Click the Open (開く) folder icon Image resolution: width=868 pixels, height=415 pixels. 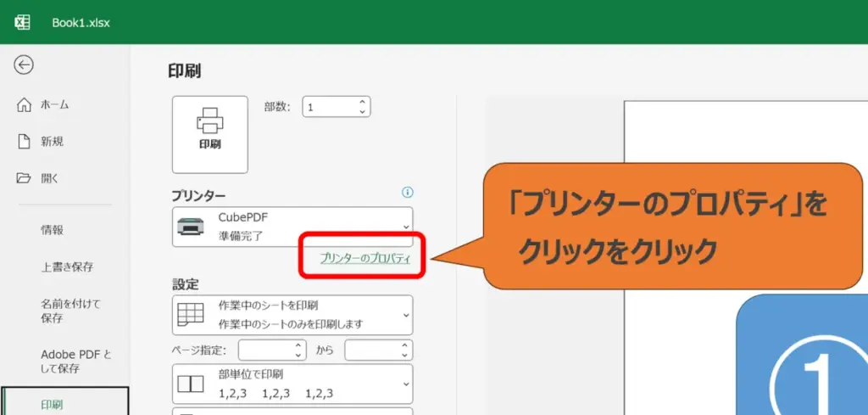tap(25, 178)
